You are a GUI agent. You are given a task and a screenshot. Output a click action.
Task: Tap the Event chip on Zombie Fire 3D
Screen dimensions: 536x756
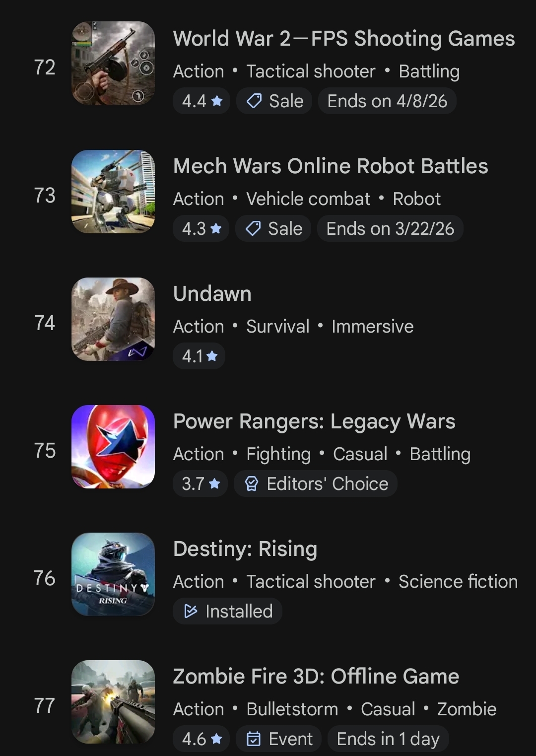pyautogui.click(x=279, y=739)
